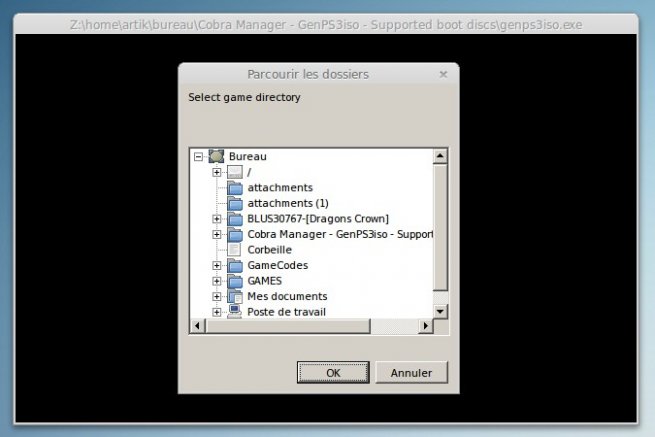Click the vertical scrollbar up arrow
Screen dimensions: 655x437
tap(440, 156)
